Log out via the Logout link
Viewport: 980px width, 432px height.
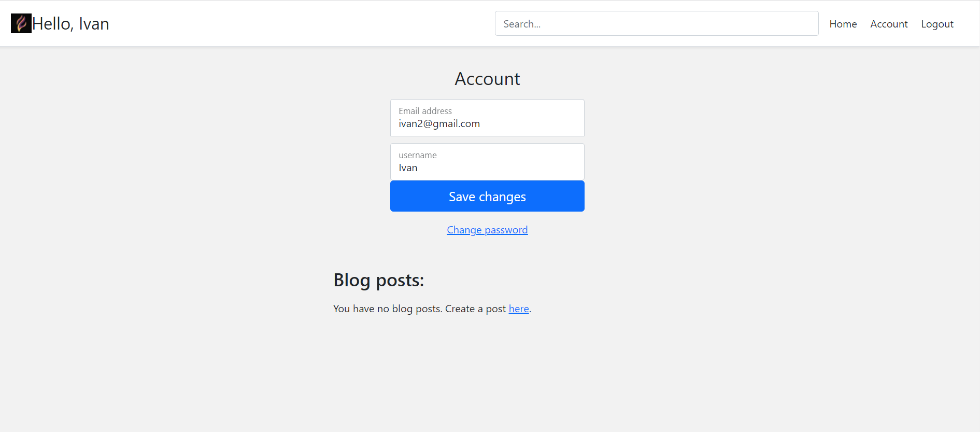[x=937, y=24]
